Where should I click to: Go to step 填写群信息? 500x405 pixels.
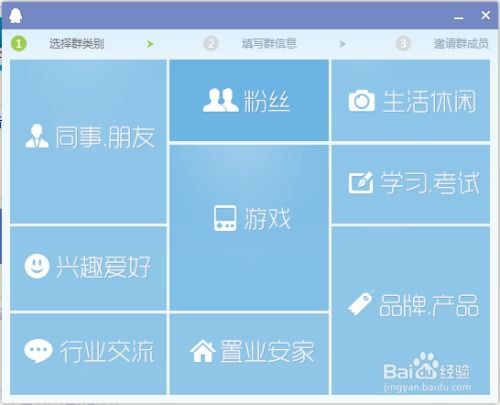(x=269, y=44)
